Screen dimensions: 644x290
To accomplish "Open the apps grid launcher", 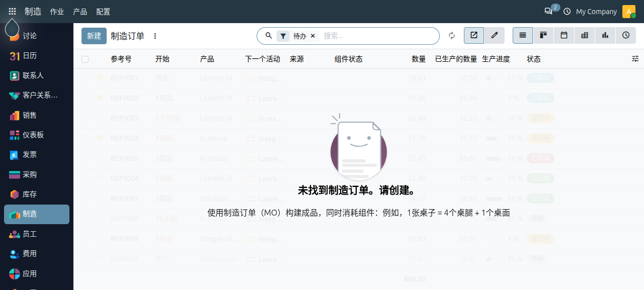I will pos(12,11).
